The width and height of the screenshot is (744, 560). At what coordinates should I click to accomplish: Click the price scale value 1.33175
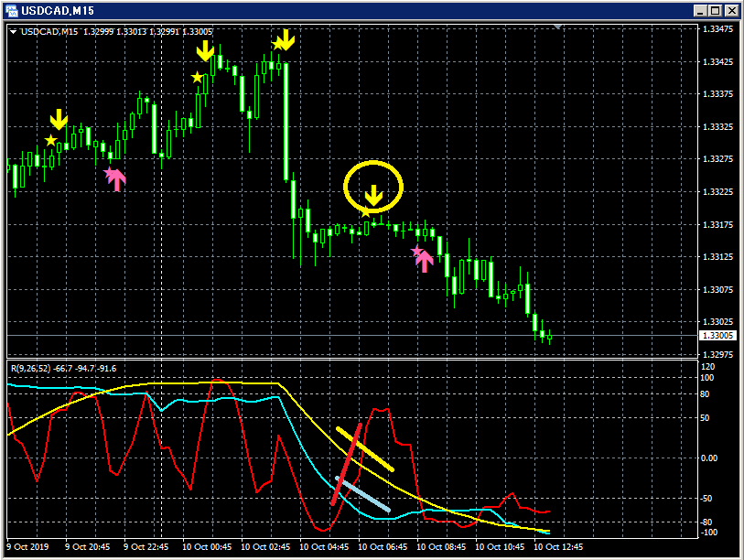click(x=717, y=224)
